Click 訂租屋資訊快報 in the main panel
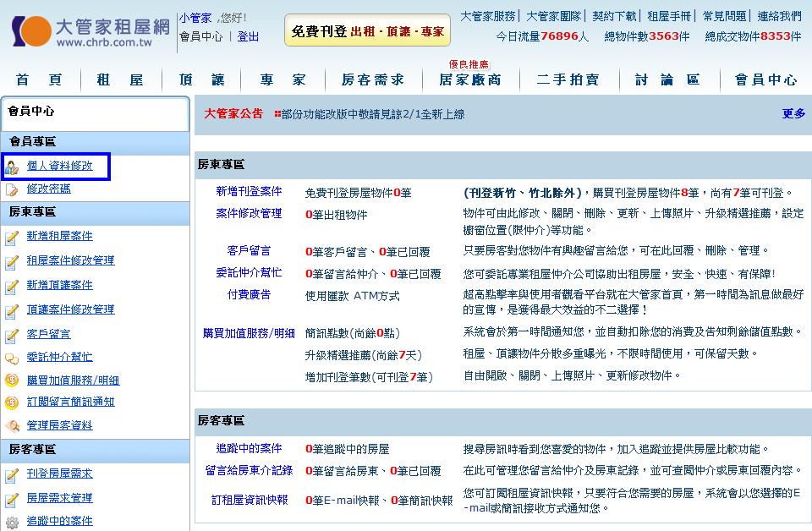812x531 pixels. point(249,500)
